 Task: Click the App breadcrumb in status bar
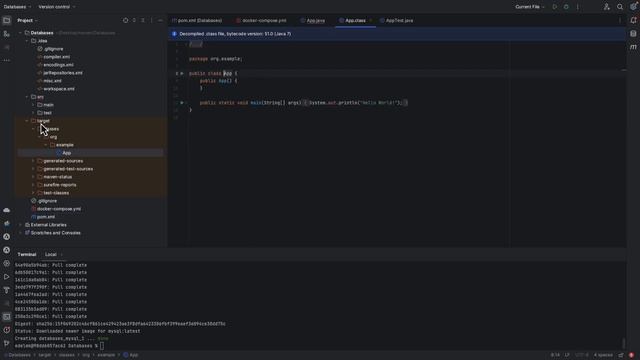click(x=131, y=355)
